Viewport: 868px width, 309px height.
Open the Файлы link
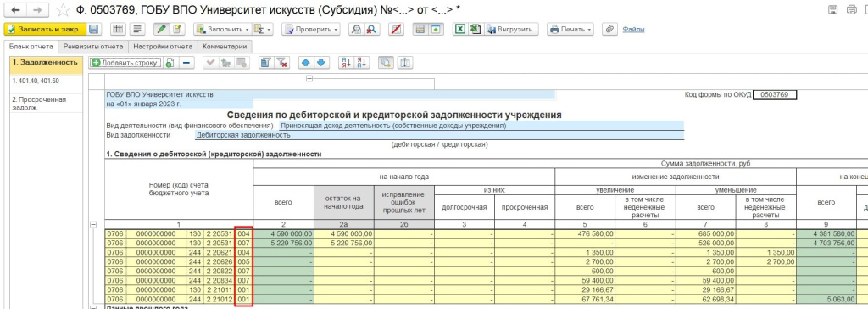[633, 30]
